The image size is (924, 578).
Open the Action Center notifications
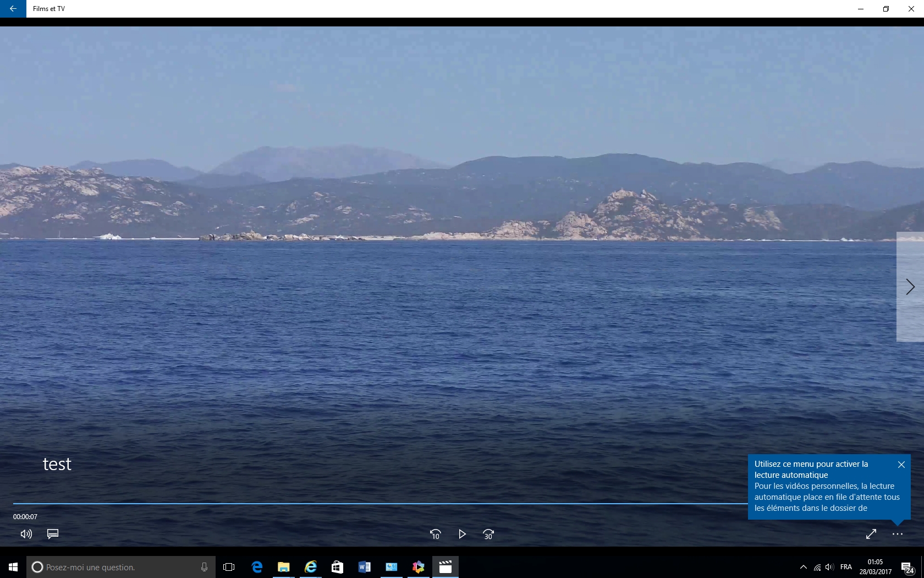point(908,567)
